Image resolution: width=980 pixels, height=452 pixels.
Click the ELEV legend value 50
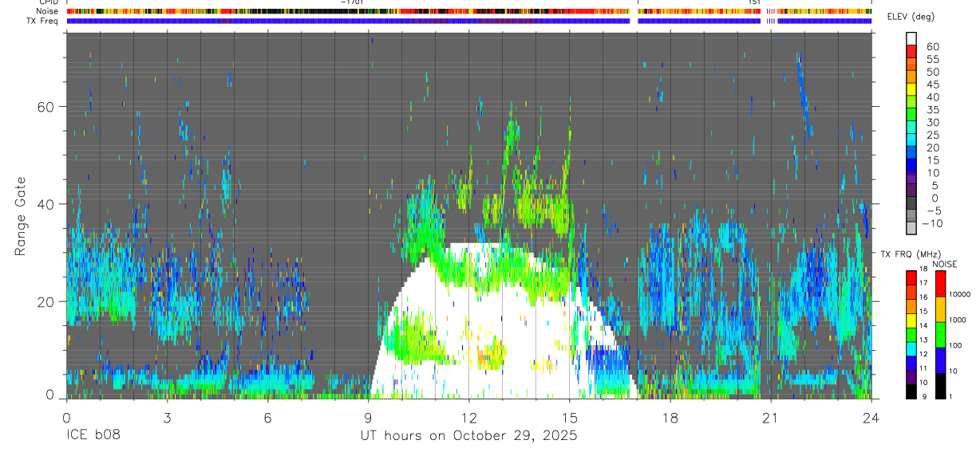(x=931, y=73)
